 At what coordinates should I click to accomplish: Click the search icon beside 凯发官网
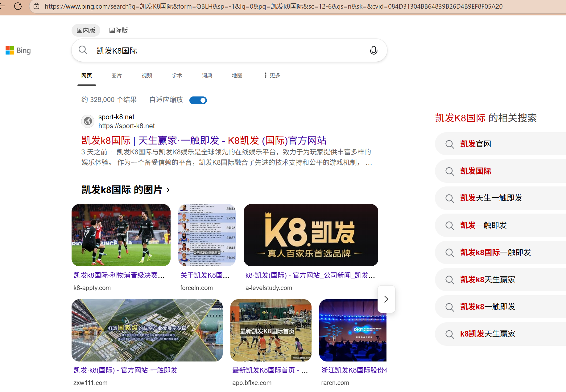click(x=450, y=144)
